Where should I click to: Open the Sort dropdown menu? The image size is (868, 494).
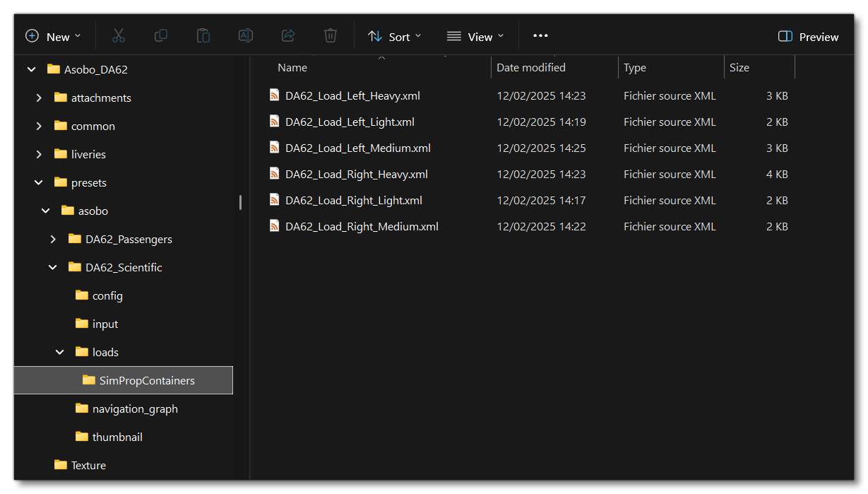pyautogui.click(x=394, y=36)
